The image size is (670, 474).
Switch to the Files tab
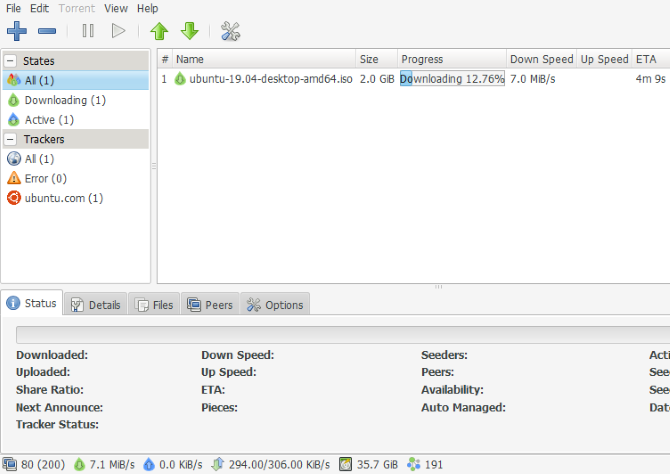pyautogui.click(x=154, y=305)
